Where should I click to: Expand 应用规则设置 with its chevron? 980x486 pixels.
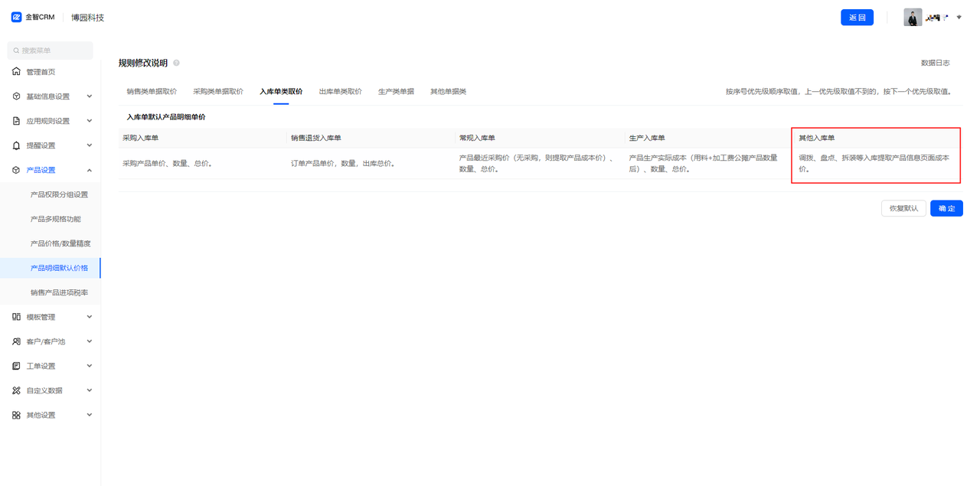pos(90,121)
